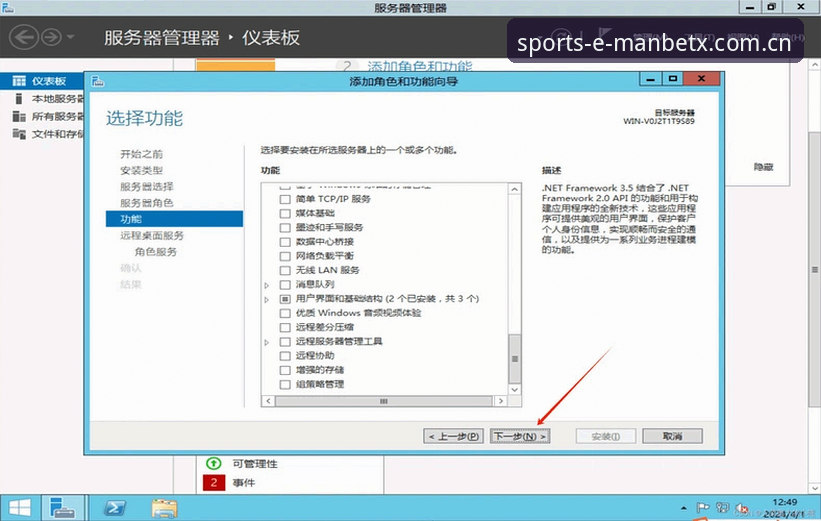Select the 远程桌面服务 wizard step

point(152,235)
